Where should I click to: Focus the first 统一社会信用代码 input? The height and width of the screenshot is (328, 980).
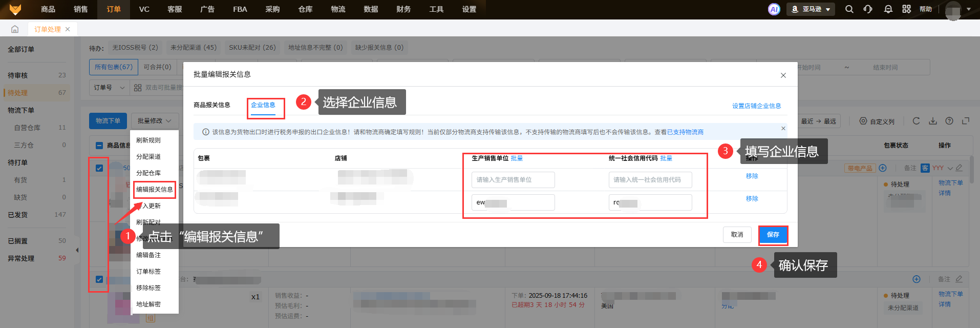coord(650,180)
